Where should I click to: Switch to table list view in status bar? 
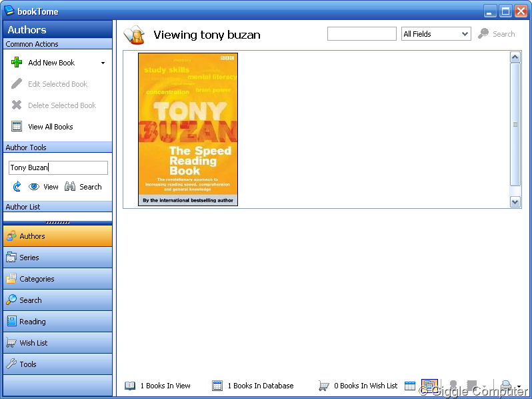tap(410, 386)
